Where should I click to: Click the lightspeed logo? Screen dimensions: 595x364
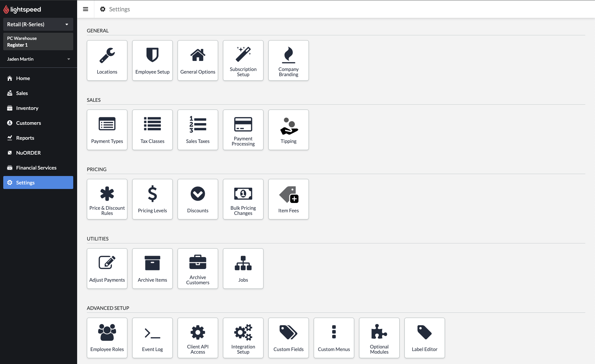click(22, 9)
